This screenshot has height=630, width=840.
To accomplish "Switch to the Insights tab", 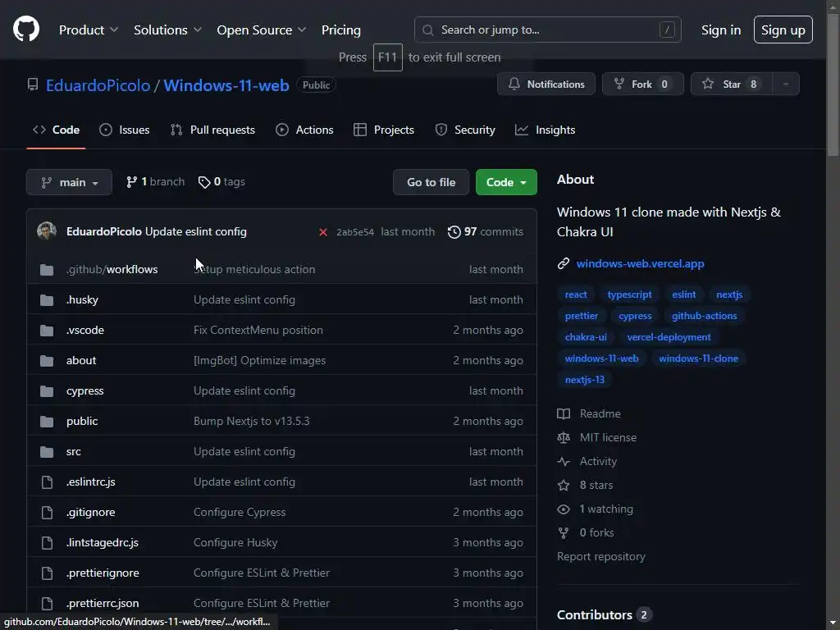I will pyautogui.click(x=545, y=130).
